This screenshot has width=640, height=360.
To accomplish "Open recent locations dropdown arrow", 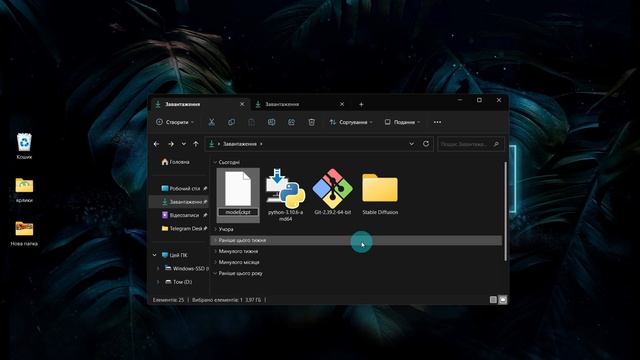I will pyautogui.click(x=184, y=144).
